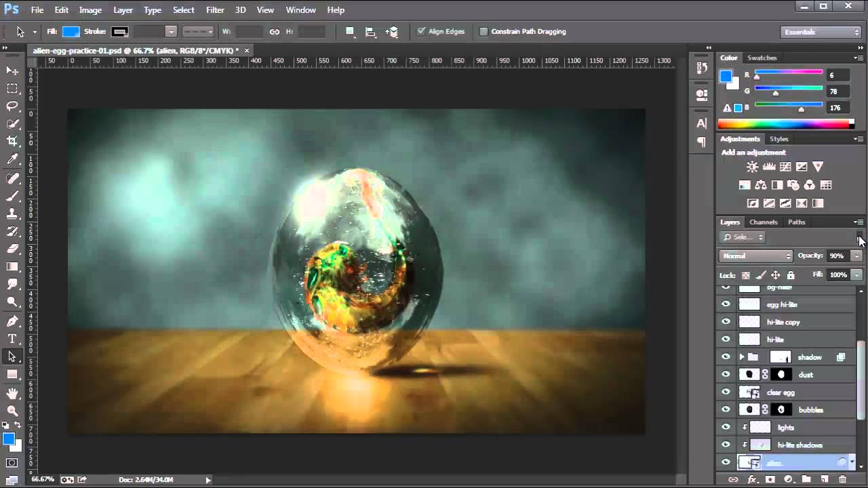This screenshot has width=868, height=488.
Task: Switch to the Swatches tab
Action: (762, 58)
